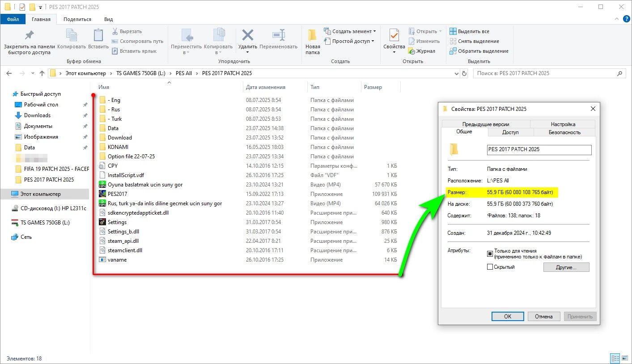Open the Customize Quick Access Toolbar dropdown
The width and height of the screenshot is (632, 364).
40,7
